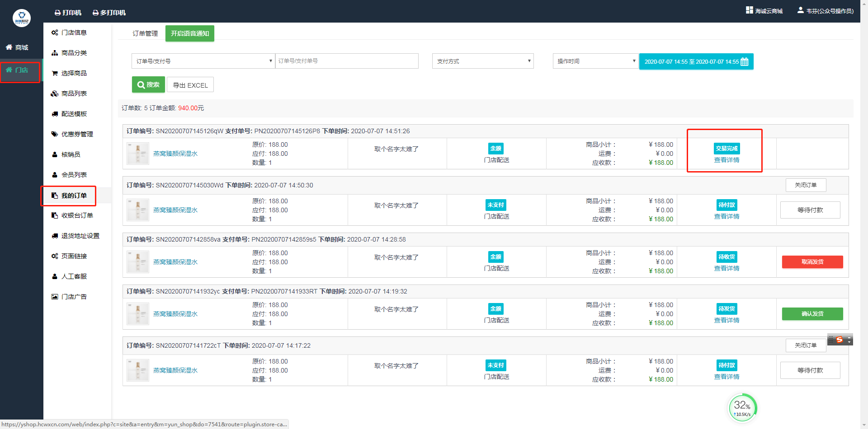Click product thumbnail in order SN20200707145126qW
868x429 pixels.
tap(138, 154)
